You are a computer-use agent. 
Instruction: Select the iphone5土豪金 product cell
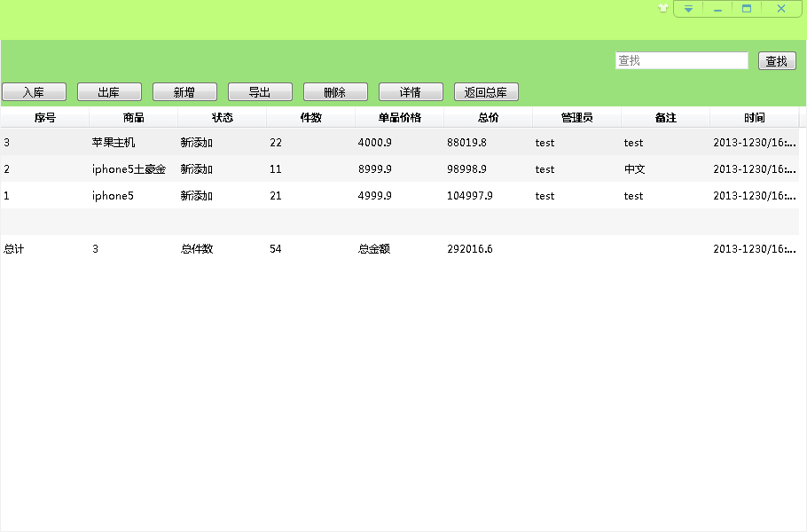click(x=129, y=169)
